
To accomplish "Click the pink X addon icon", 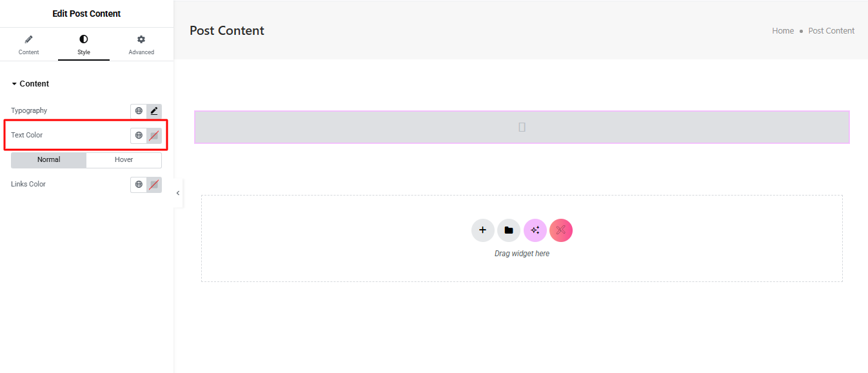I will point(561,230).
